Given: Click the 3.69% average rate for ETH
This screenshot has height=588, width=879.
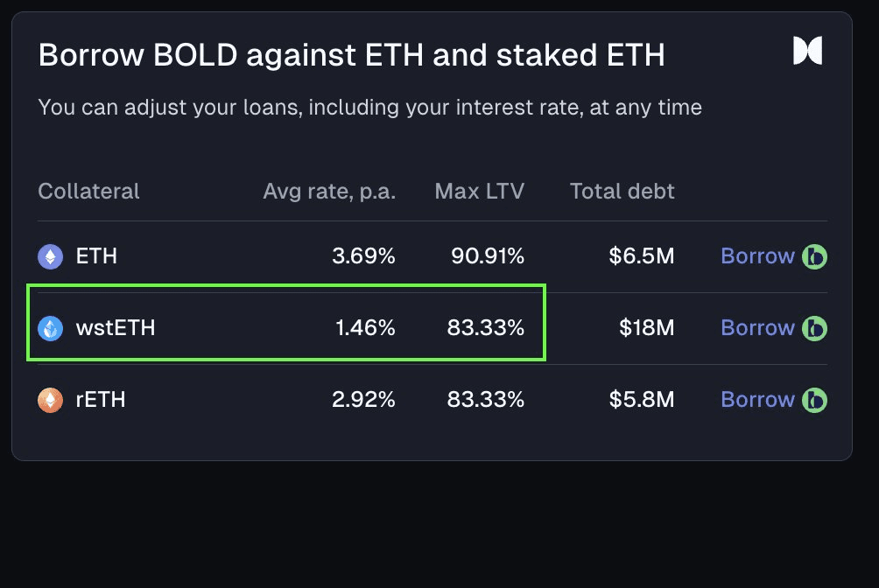Looking at the screenshot, I should (x=363, y=256).
